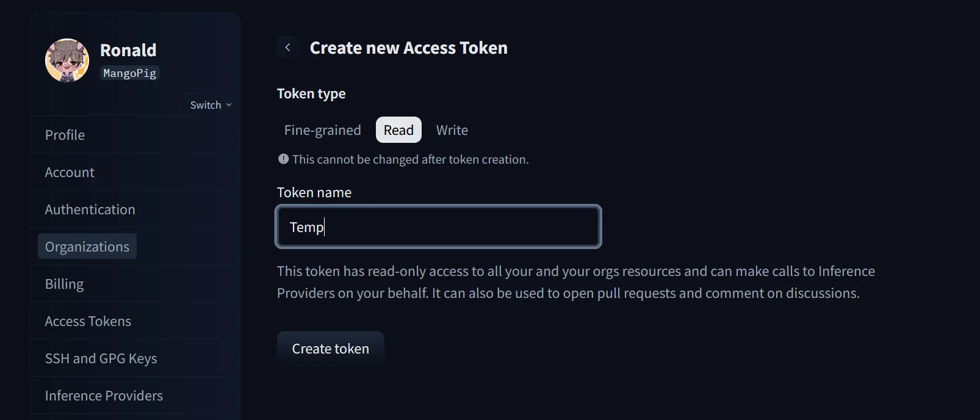Open the Inference Providers section

(x=104, y=395)
